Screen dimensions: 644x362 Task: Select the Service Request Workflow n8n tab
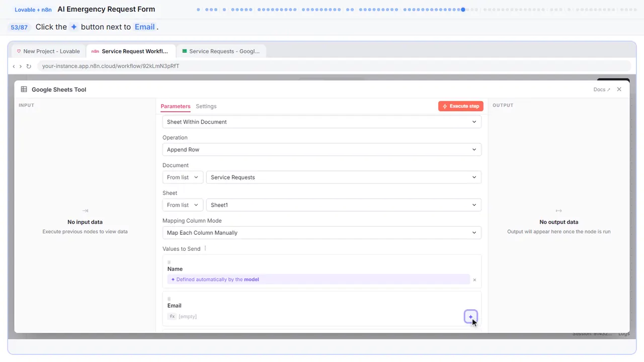pos(131,51)
